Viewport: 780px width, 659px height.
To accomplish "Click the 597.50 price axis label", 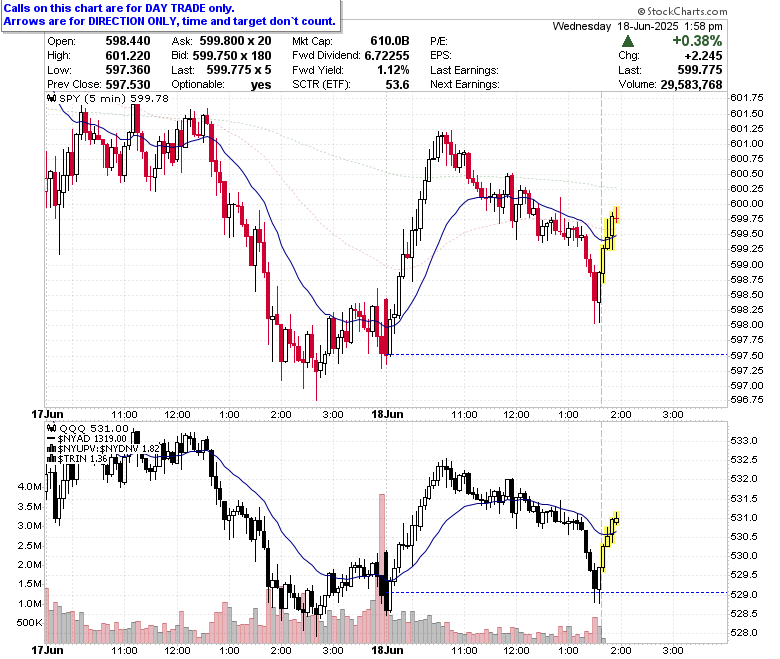I will point(746,355).
